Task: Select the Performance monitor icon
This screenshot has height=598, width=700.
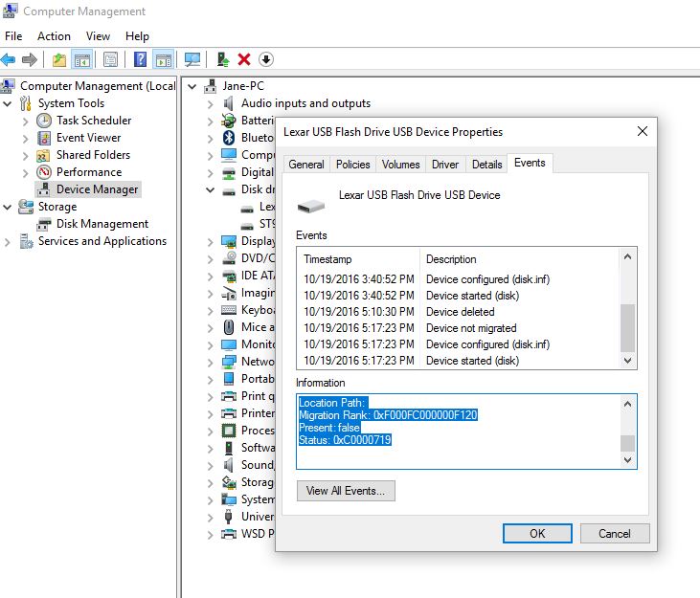Action: click(x=44, y=172)
